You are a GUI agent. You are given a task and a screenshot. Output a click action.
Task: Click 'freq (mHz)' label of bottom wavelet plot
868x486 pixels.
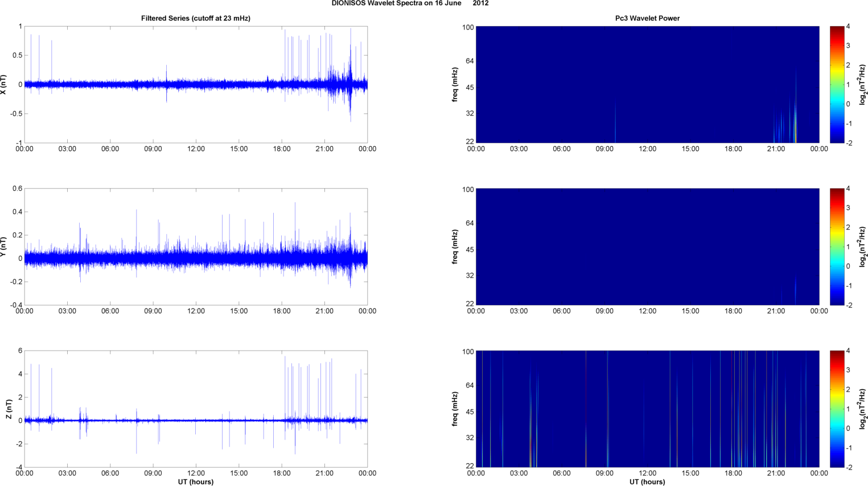tap(455, 409)
